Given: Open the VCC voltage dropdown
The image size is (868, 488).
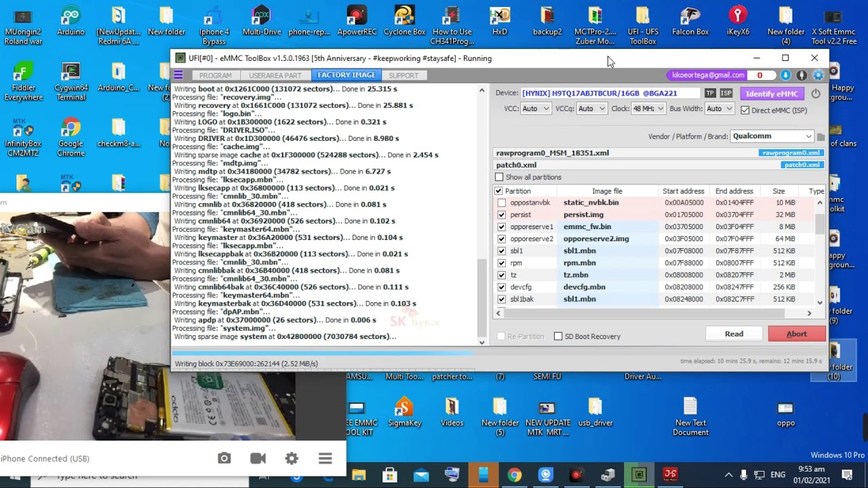Looking at the screenshot, I should tap(536, 108).
